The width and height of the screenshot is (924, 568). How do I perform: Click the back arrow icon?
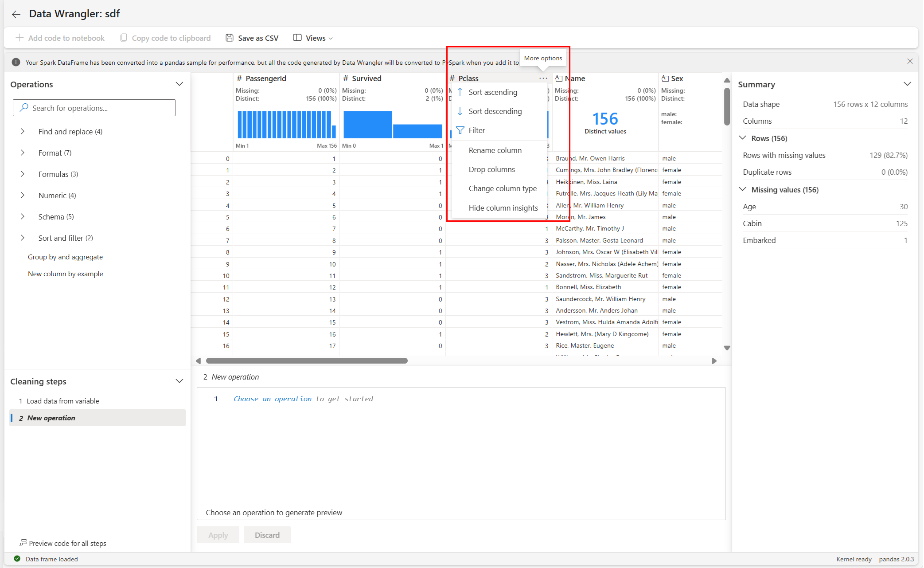point(16,14)
